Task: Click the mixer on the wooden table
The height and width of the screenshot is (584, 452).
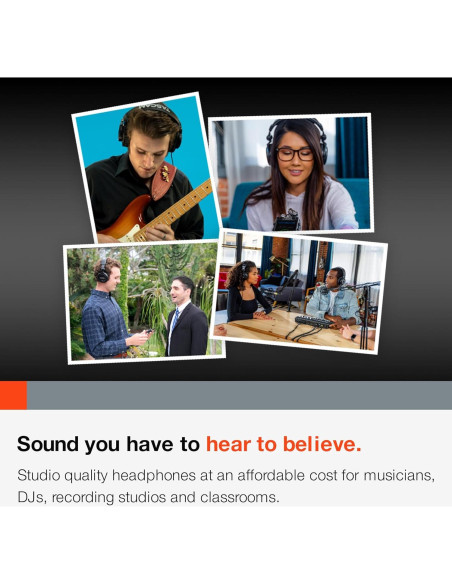Action: coord(313,322)
